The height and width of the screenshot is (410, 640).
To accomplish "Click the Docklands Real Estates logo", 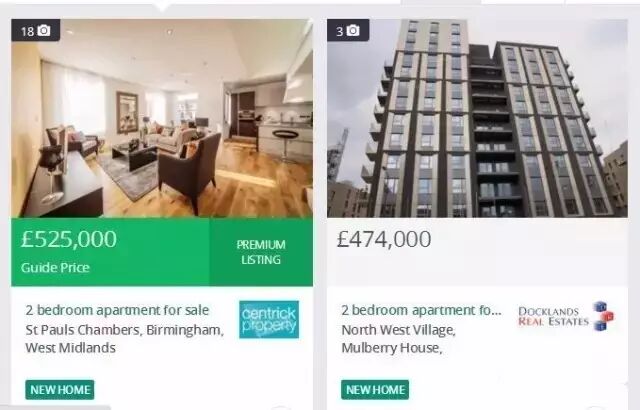I will 566,317.
